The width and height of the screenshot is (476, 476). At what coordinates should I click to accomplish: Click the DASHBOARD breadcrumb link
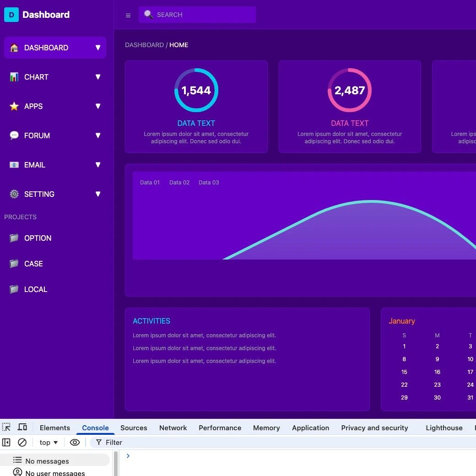point(144,45)
